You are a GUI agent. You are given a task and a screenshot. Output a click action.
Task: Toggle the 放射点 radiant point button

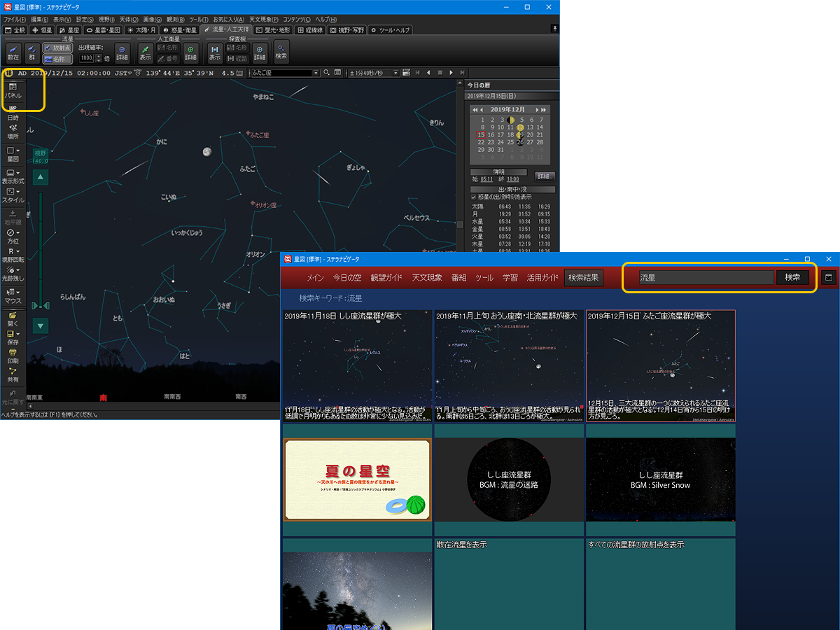click(57, 48)
